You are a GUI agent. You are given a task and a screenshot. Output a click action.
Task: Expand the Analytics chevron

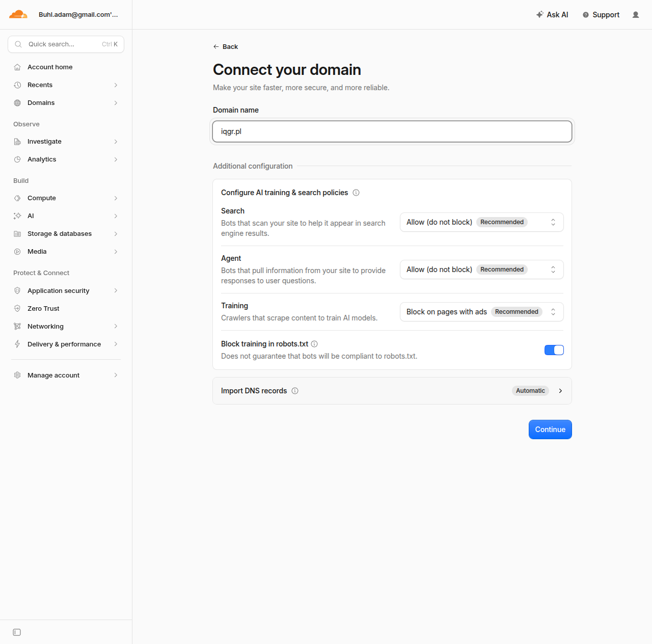(116, 159)
